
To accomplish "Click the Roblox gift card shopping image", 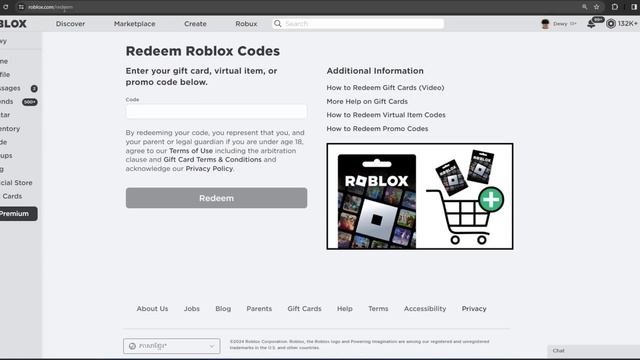I will [420, 196].
